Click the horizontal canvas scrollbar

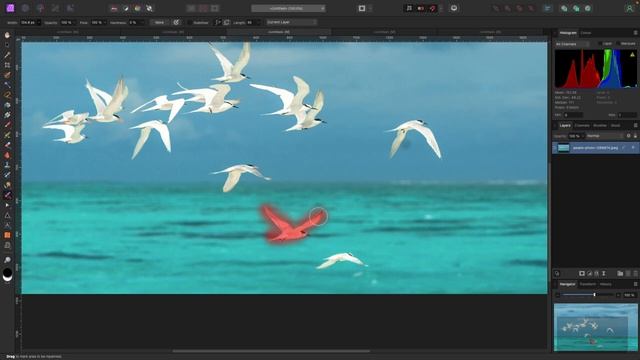[271, 351]
